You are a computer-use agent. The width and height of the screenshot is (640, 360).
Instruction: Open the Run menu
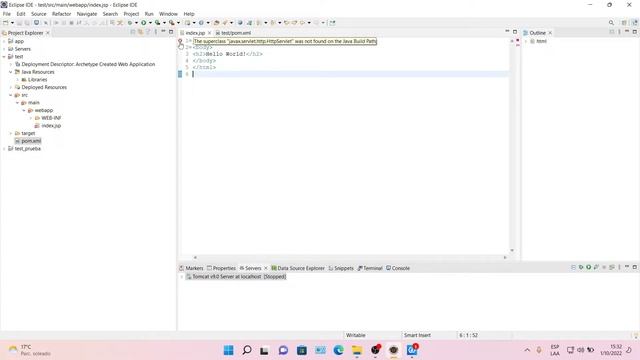tap(149, 14)
